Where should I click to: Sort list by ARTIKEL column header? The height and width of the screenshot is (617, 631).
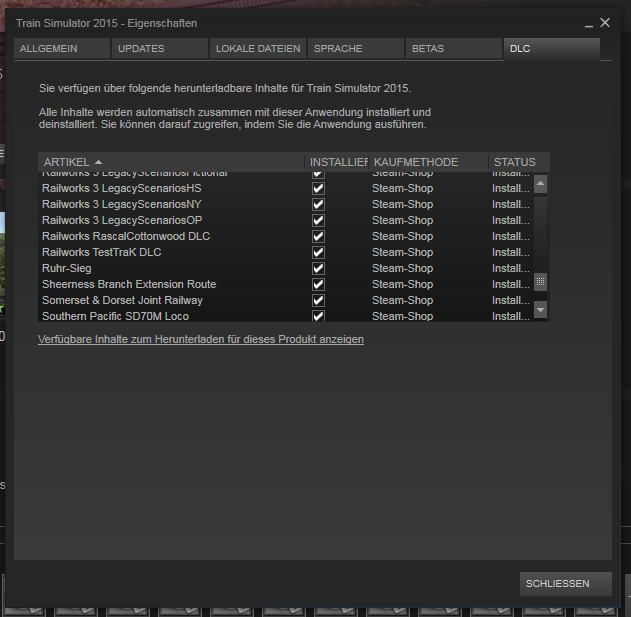point(171,162)
